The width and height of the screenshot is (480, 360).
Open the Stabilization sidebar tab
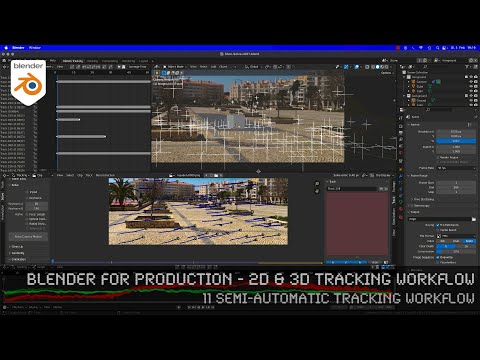[394, 217]
